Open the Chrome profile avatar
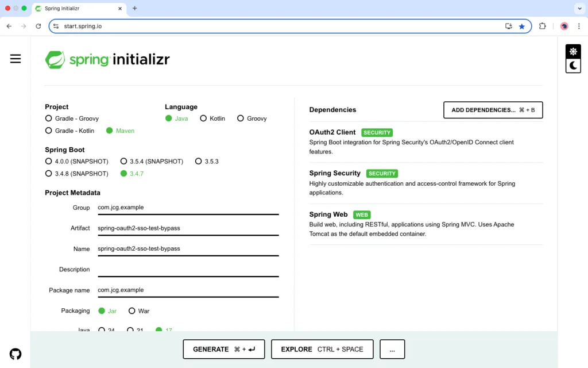This screenshot has height=368, width=588. pos(564,26)
